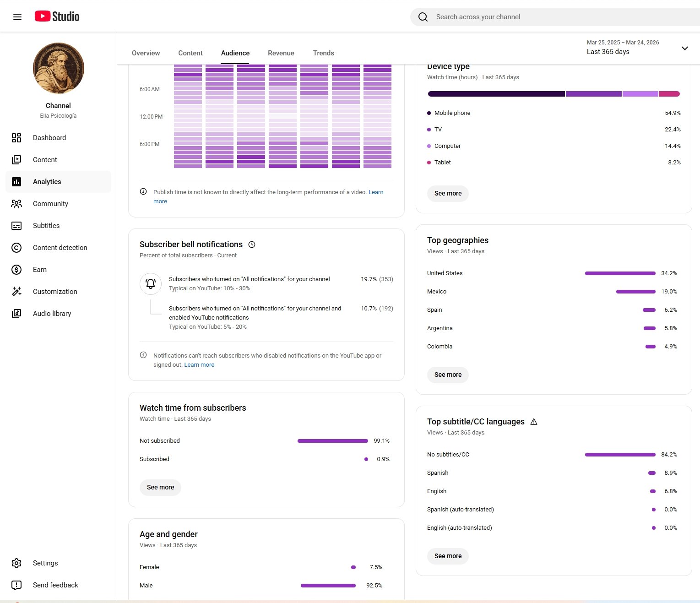
Task: Go to the Community section
Action: click(x=50, y=204)
